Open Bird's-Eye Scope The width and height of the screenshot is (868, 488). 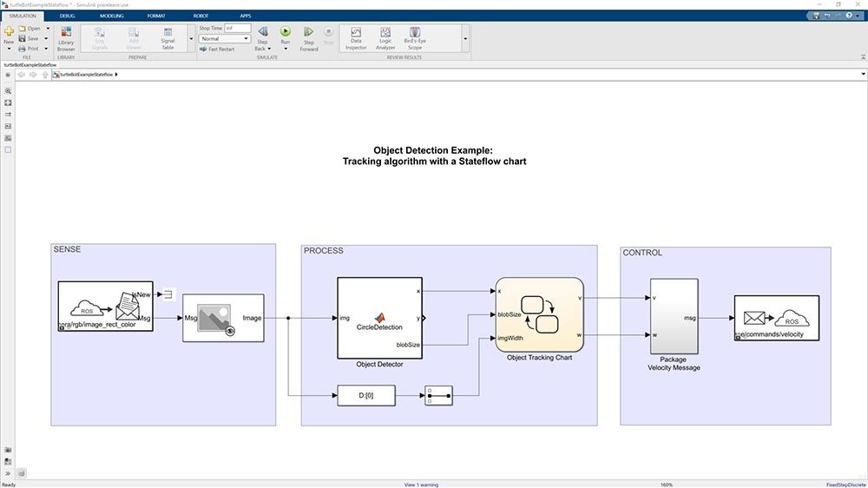pos(415,39)
